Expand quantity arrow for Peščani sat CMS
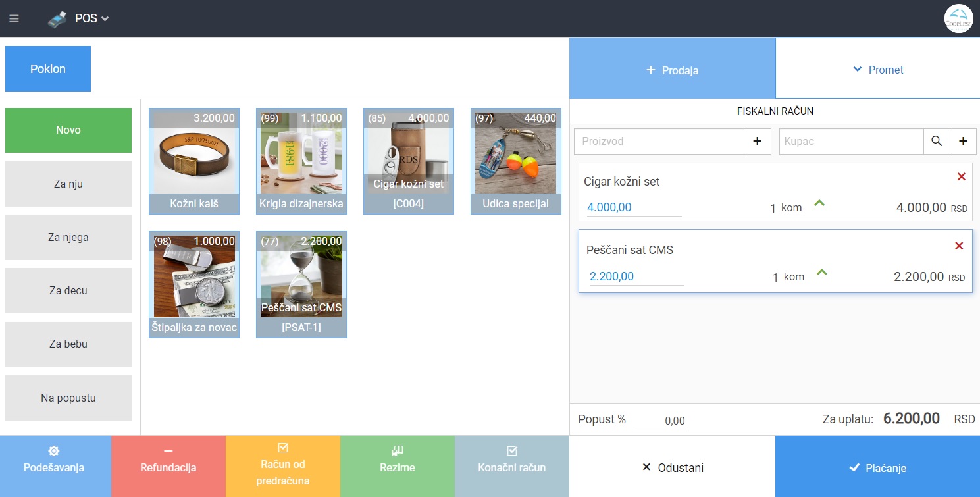This screenshot has height=497, width=980. [x=821, y=273]
